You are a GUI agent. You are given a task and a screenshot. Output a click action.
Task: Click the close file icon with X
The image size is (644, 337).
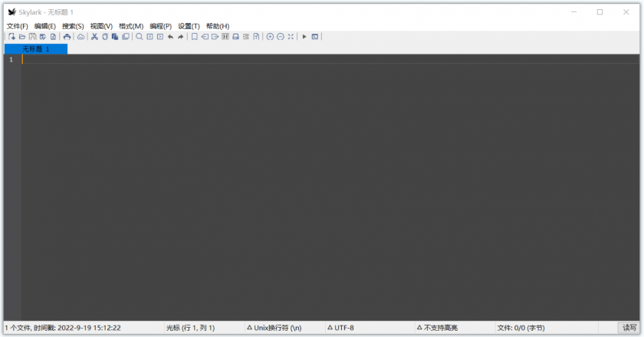point(53,37)
